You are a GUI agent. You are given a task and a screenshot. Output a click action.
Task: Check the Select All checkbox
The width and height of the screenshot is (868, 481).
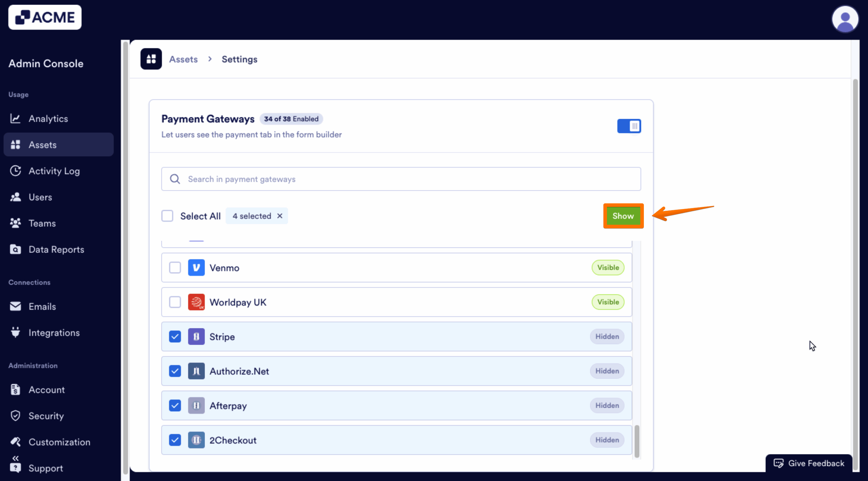point(167,216)
